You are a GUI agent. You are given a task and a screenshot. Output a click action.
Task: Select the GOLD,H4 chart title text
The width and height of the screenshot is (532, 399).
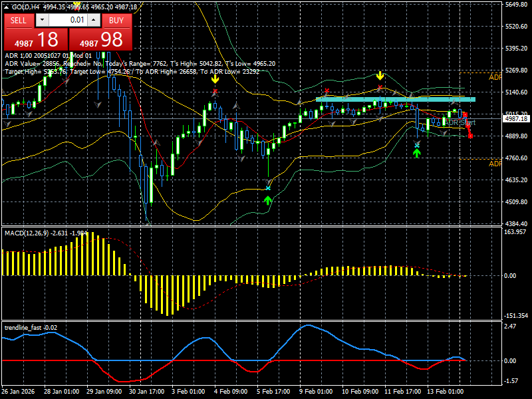[x=26, y=7]
